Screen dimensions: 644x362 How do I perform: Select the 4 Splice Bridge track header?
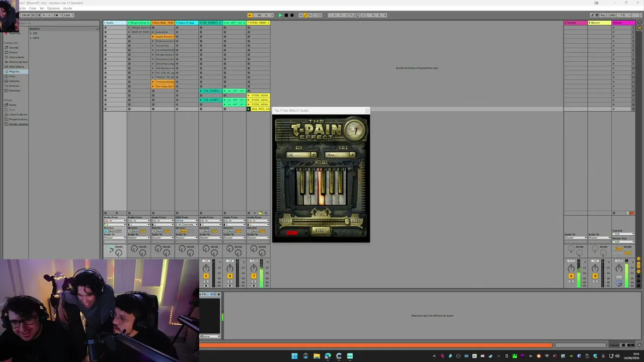coord(187,23)
